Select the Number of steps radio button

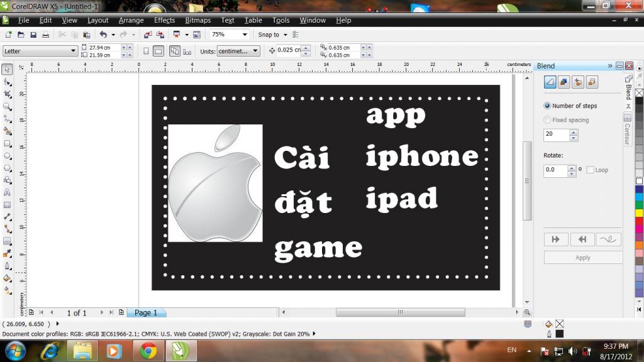(547, 106)
